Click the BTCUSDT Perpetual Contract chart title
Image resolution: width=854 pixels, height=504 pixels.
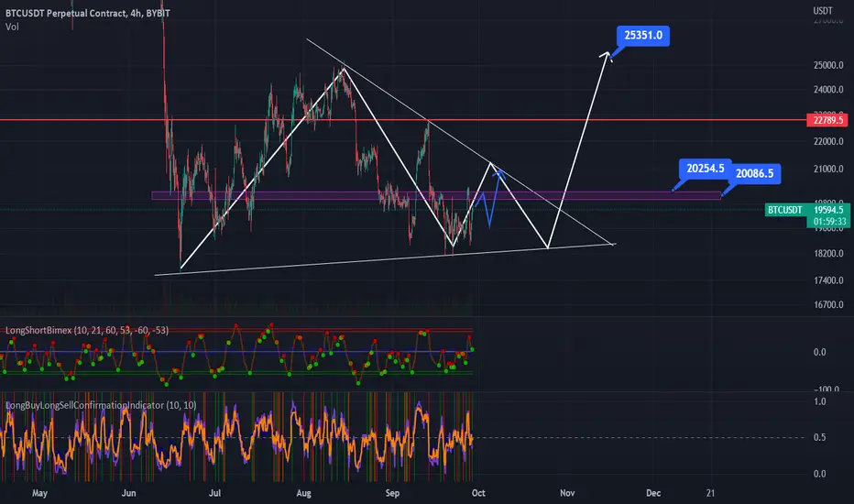[88, 13]
